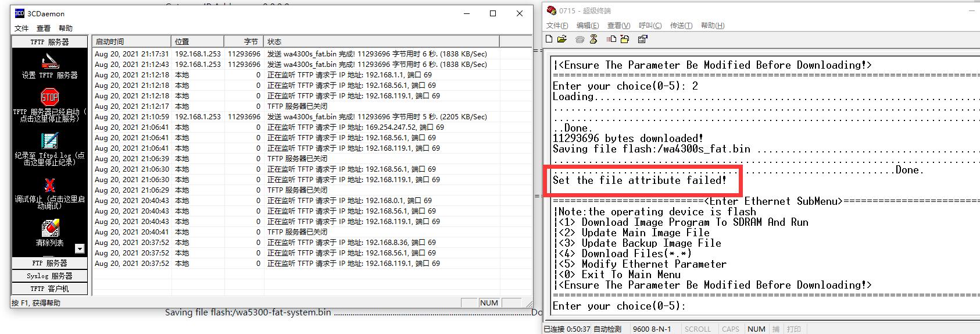
Task: Open the 帮助(H) menu in HyperTerminal
Action: pos(713,26)
